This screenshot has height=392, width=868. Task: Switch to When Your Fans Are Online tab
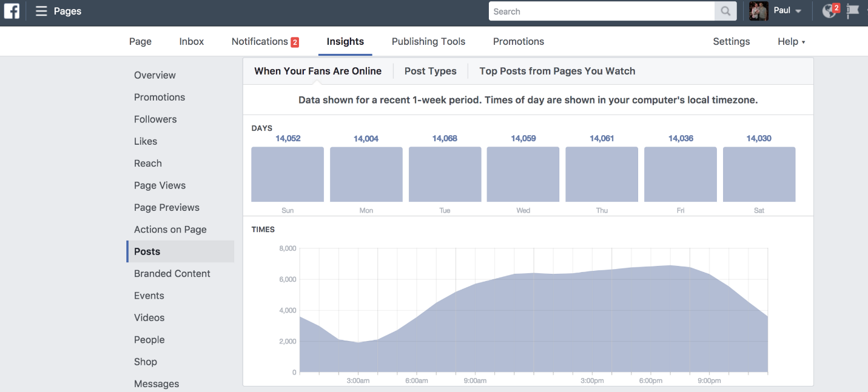318,71
